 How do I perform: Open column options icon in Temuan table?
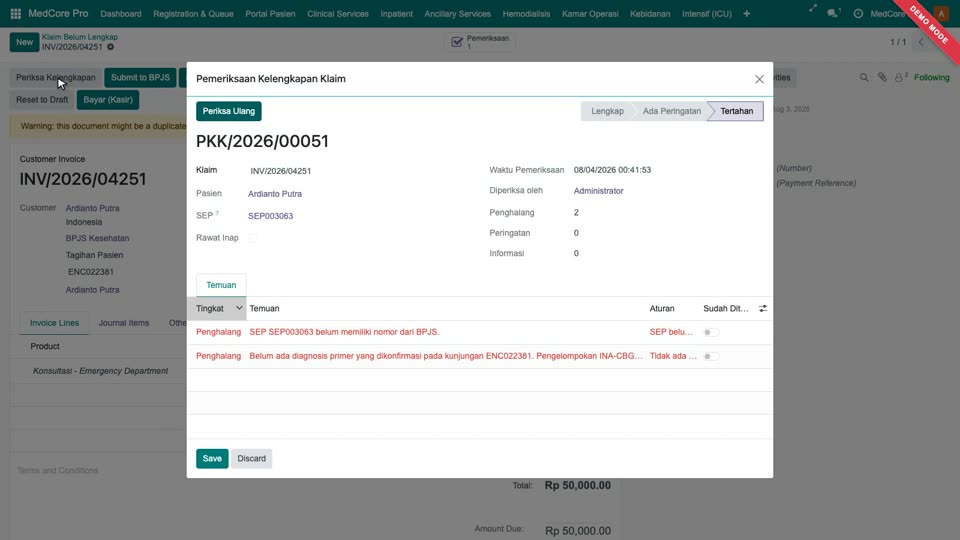pos(763,309)
